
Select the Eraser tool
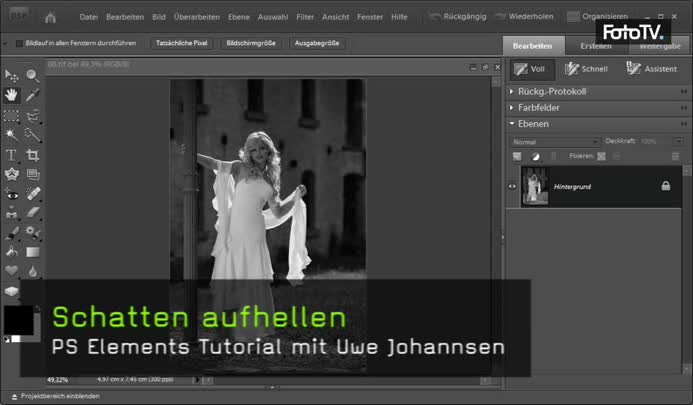[x=32, y=213]
